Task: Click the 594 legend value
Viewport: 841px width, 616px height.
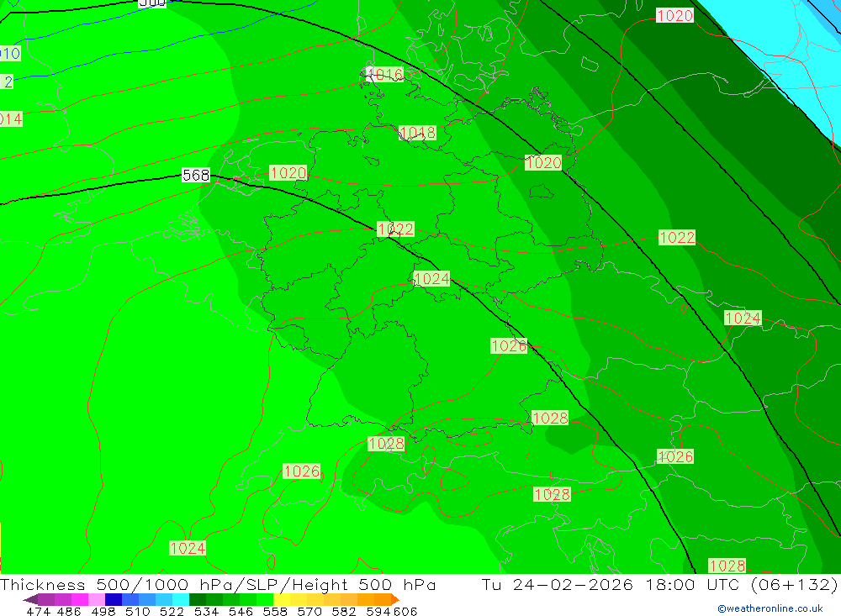Action: pos(378,611)
